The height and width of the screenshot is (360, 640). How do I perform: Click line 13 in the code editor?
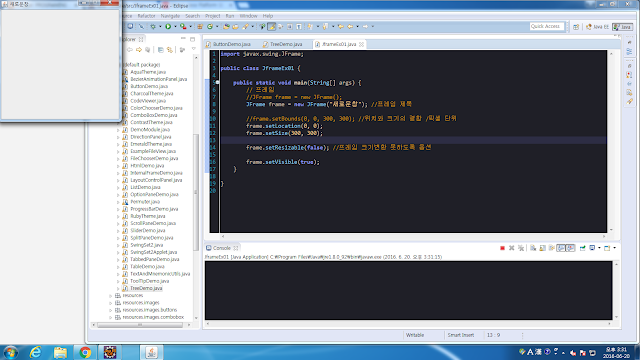(413, 140)
